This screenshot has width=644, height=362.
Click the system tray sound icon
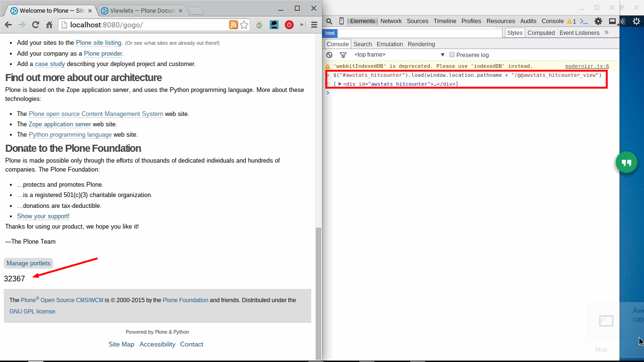(x=623, y=21)
